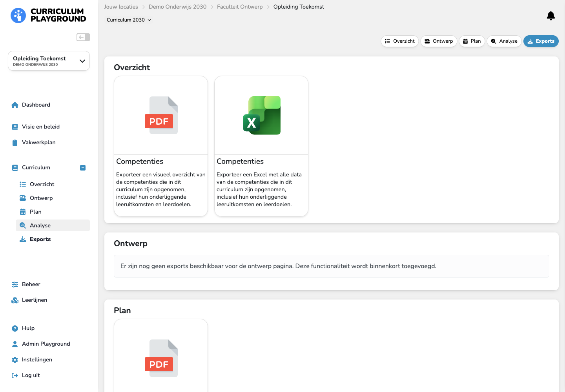Select the Exports tab at top
Viewport: 565px width, 392px height.
pyautogui.click(x=541, y=41)
